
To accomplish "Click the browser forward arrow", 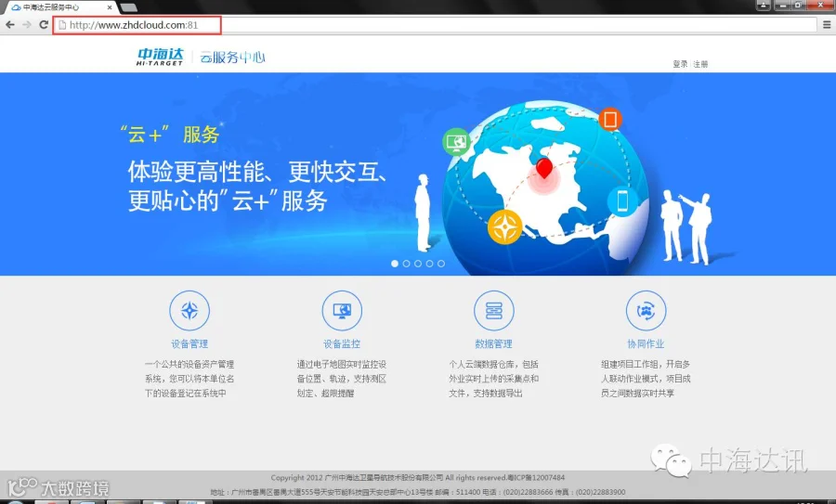I will point(27,24).
